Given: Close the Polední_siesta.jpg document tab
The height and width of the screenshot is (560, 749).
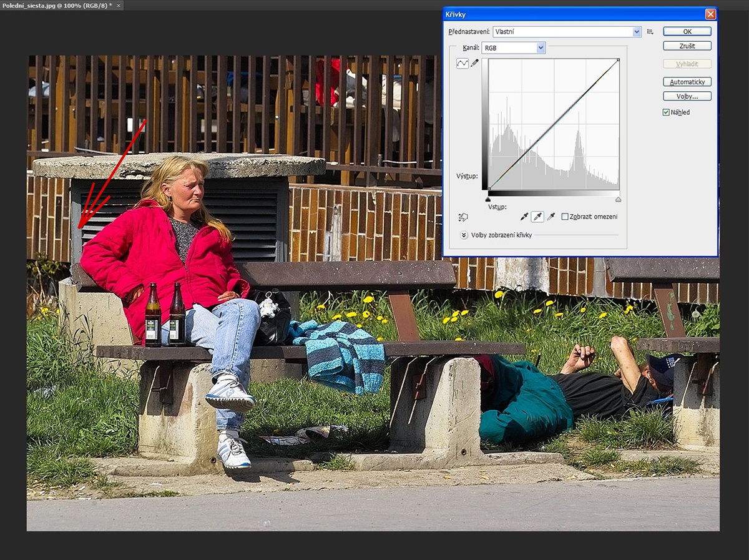Looking at the screenshot, I should click(x=119, y=5).
